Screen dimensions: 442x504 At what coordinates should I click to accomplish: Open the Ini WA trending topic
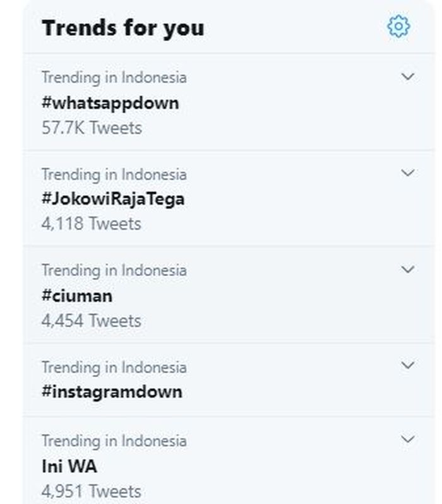point(69,466)
